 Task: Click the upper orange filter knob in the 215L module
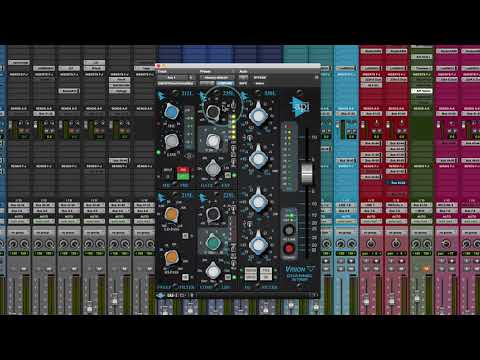pos(172,214)
